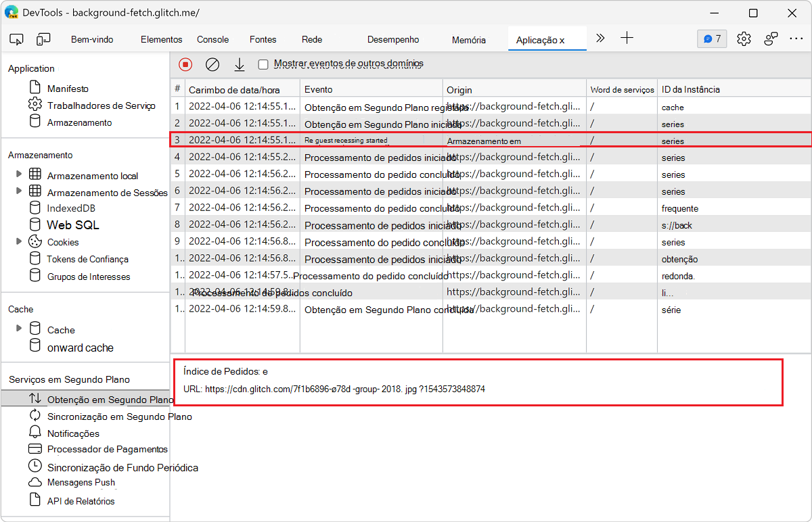Image resolution: width=812 pixels, height=522 pixels.
Task: Select the row with ID redonda.
Action: click(491, 276)
